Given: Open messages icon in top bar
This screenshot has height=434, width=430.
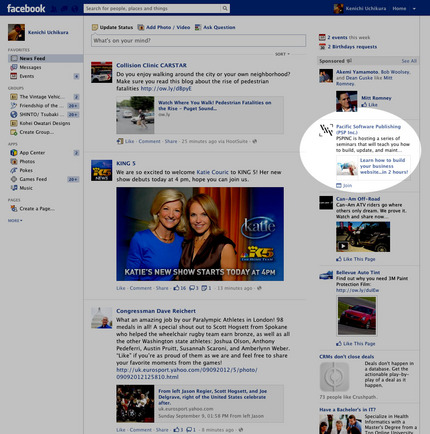Looking at the screenshot, I should point(65,9).
